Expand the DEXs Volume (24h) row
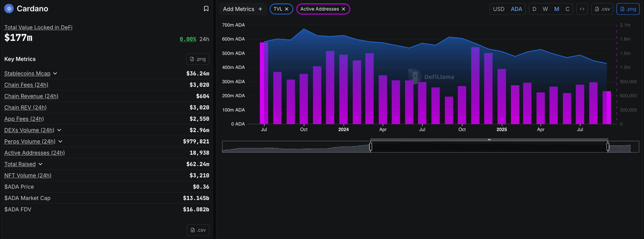Image resolution: width=644 pixels, height=239 pixels. [x=59, y=130]
